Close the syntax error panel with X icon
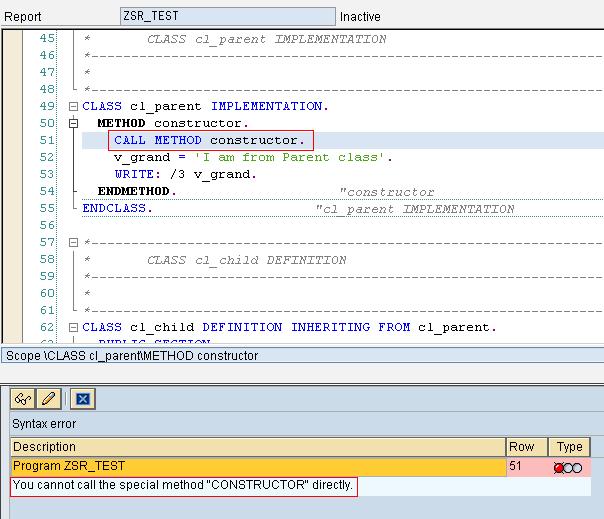This screenshot has width=604, height=519. click(x=83, y=398)
